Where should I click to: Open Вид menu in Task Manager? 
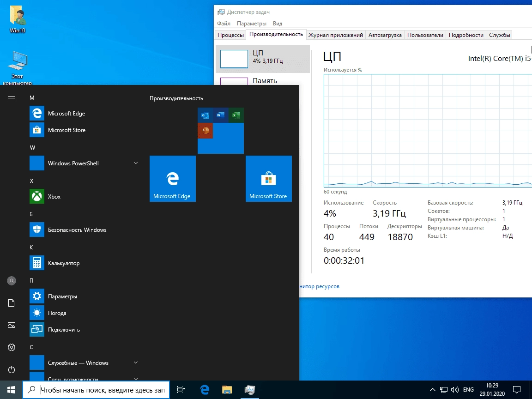pos(278,24)
